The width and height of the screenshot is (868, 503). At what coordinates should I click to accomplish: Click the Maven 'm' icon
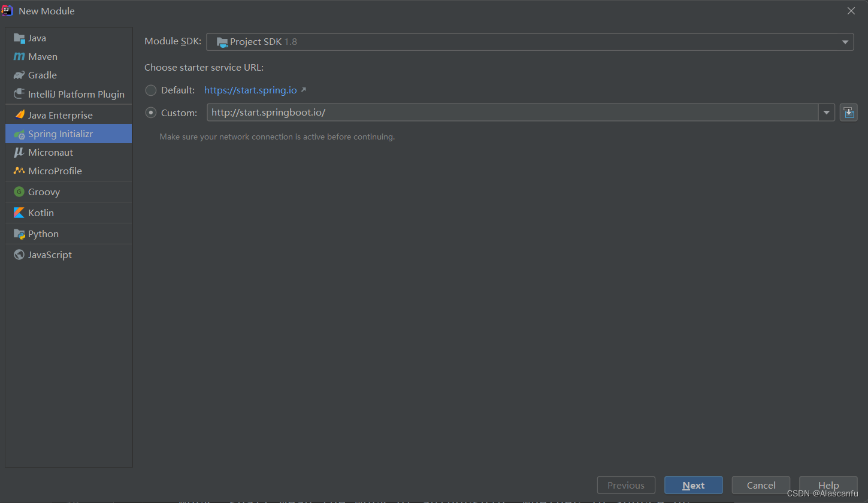click(19, 57)
